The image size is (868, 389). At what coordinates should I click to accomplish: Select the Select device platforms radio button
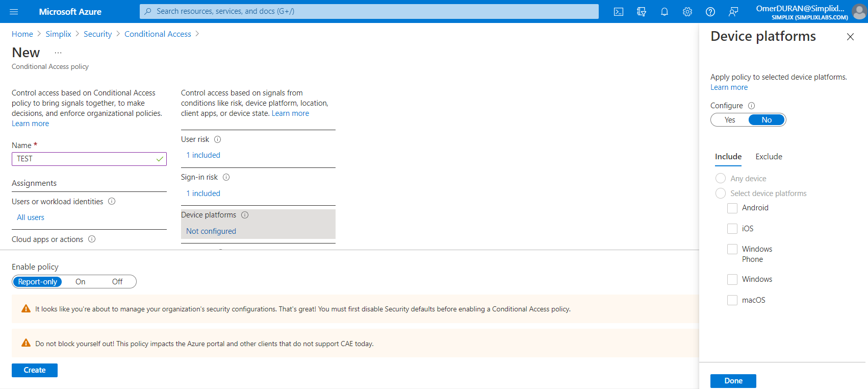721,193
